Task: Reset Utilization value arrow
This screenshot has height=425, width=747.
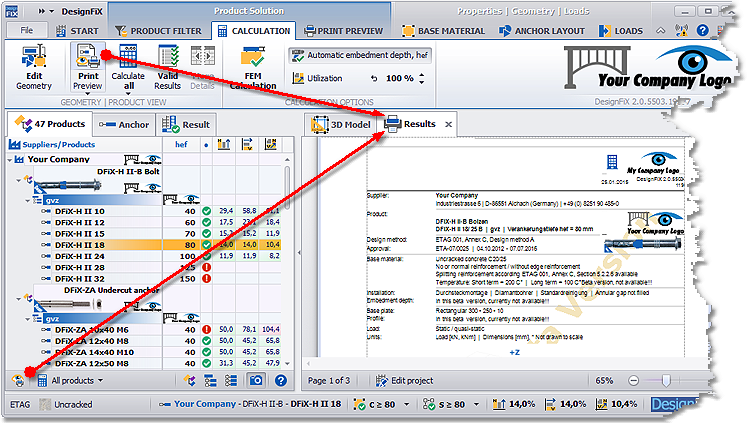Action: click(x=374, y=79)
